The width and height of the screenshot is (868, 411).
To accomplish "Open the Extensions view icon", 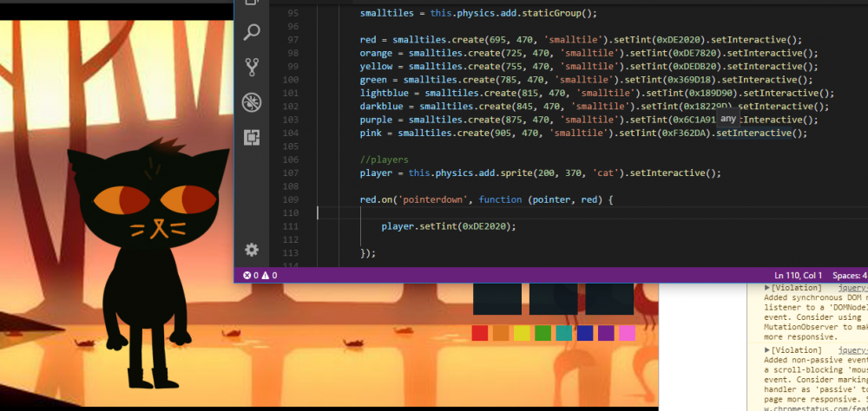I will (252, 137).
